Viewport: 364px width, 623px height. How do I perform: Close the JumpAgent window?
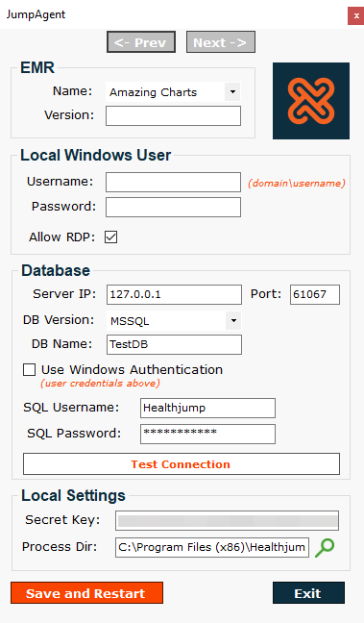point(355,16)
